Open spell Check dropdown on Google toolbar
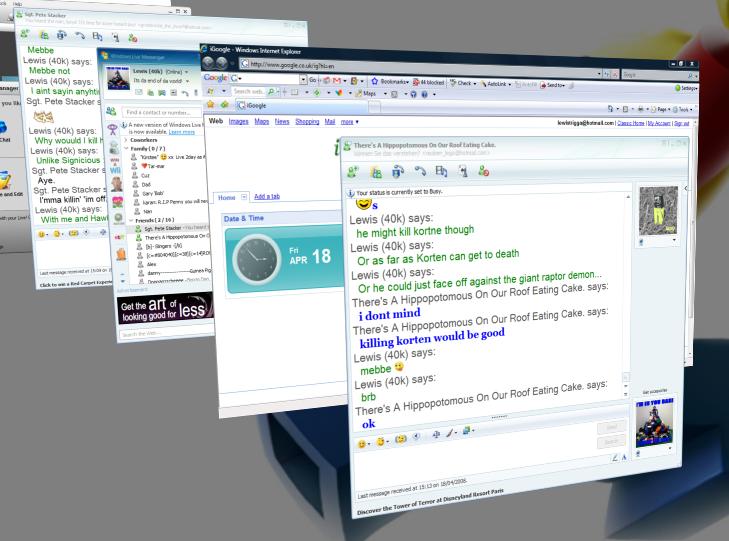The image size is (729, 541). 463,83
